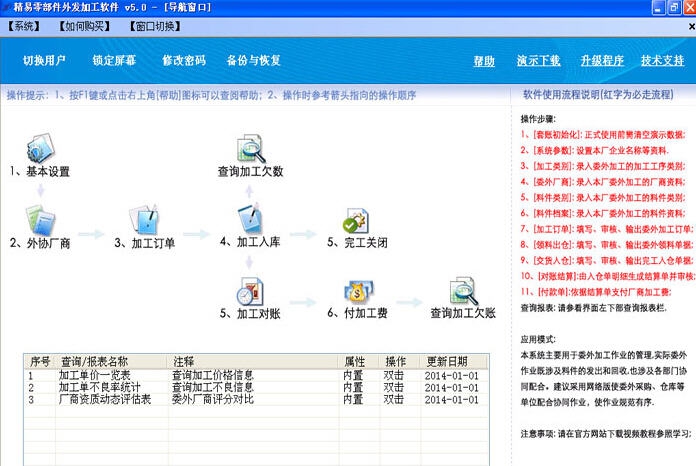Screen dimensions: 696x466
Task: Minimize the application window
Action: point(658,8)
